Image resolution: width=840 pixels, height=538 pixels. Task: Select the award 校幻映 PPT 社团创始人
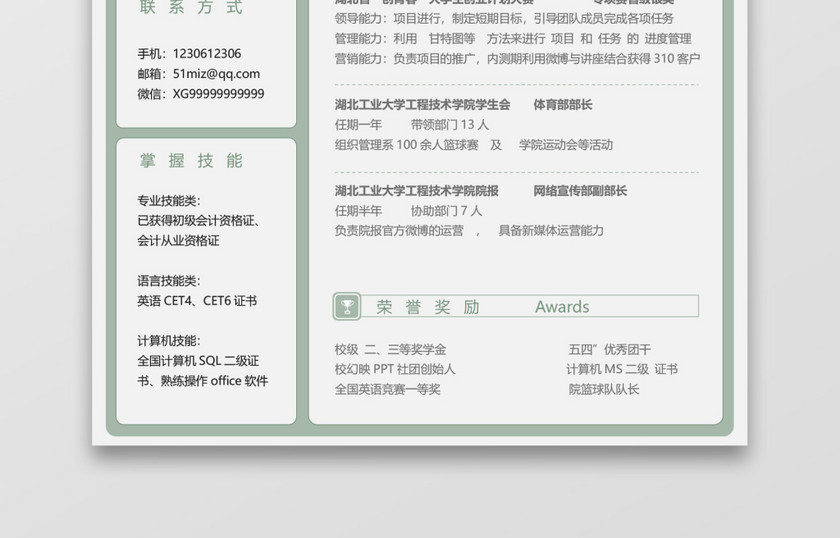pos(395,369)
